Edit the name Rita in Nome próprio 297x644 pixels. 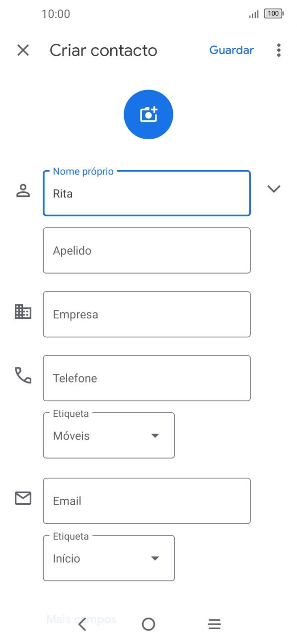tap(147, 193)
